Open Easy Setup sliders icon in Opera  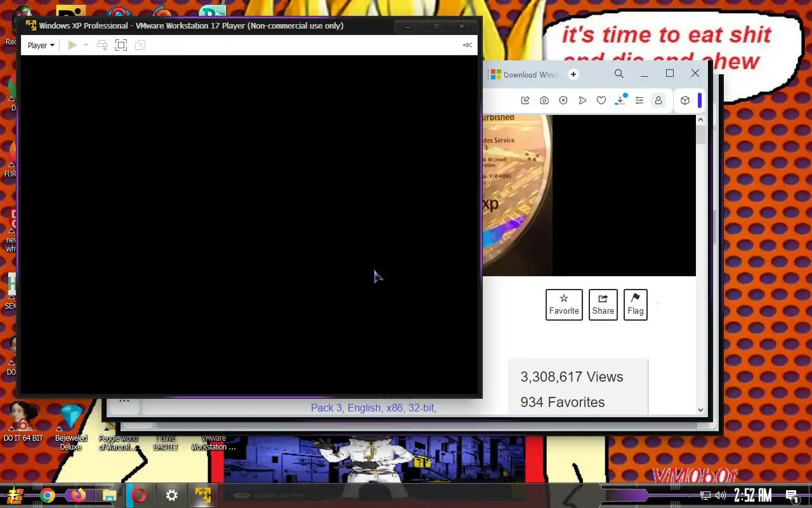[x=639, y=100]
